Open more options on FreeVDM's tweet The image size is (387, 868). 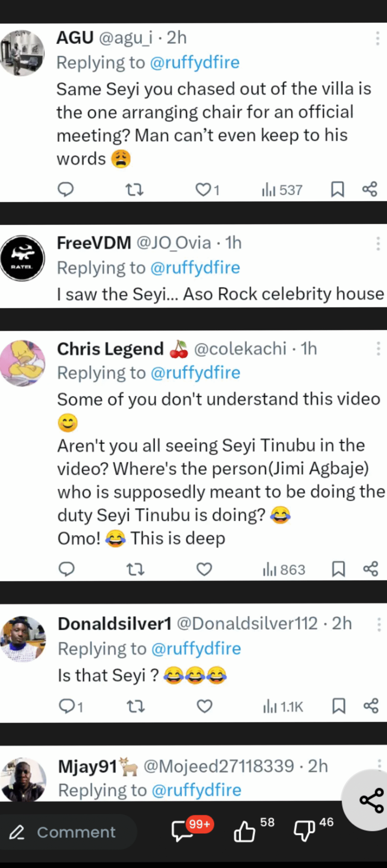(378, 243)
